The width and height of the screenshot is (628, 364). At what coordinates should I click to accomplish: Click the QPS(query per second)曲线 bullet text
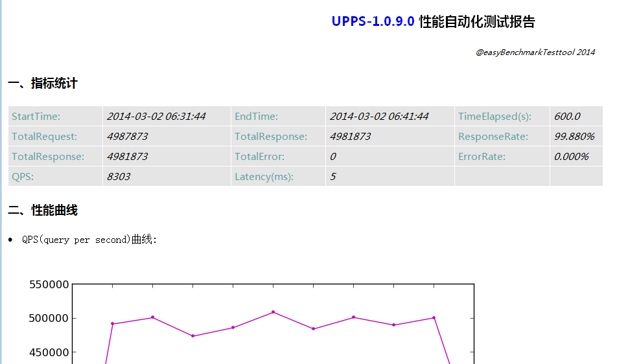tap(89, 240)
